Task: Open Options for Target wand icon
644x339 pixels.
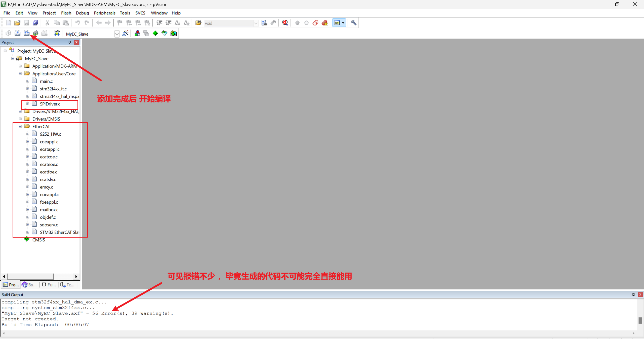Action: (125, 33)
